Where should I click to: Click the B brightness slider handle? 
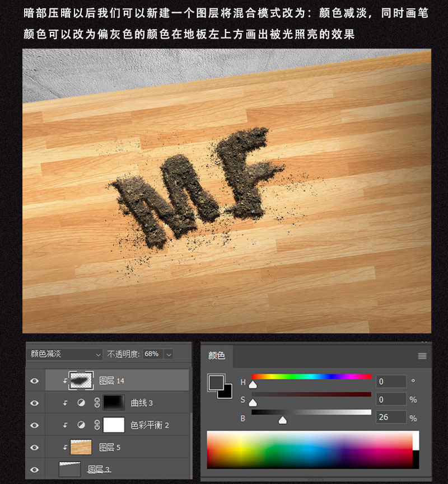[283, 420]
